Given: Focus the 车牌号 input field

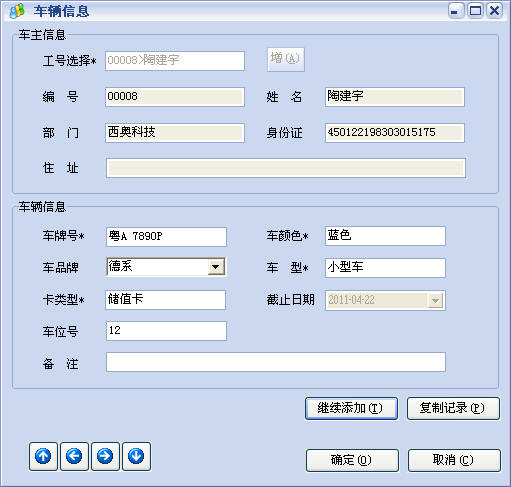Looking at the screenshot, I should (x=166, y=237).
